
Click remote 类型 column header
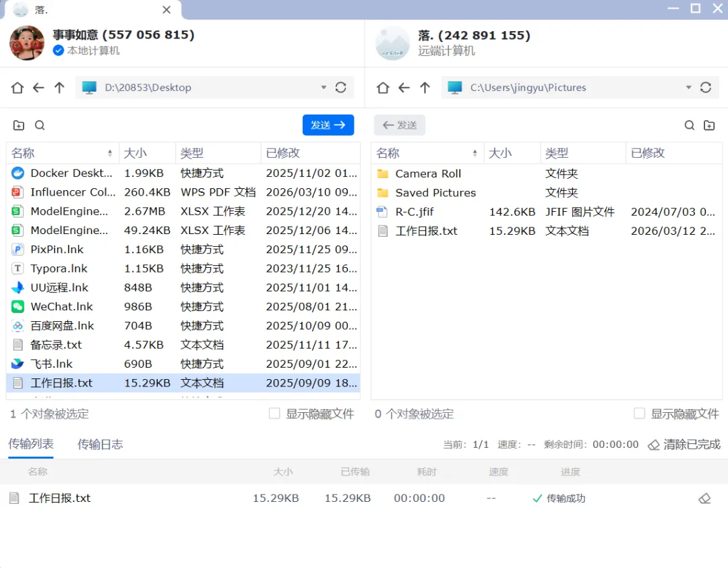pyautogui.click(x=582, y=153)
